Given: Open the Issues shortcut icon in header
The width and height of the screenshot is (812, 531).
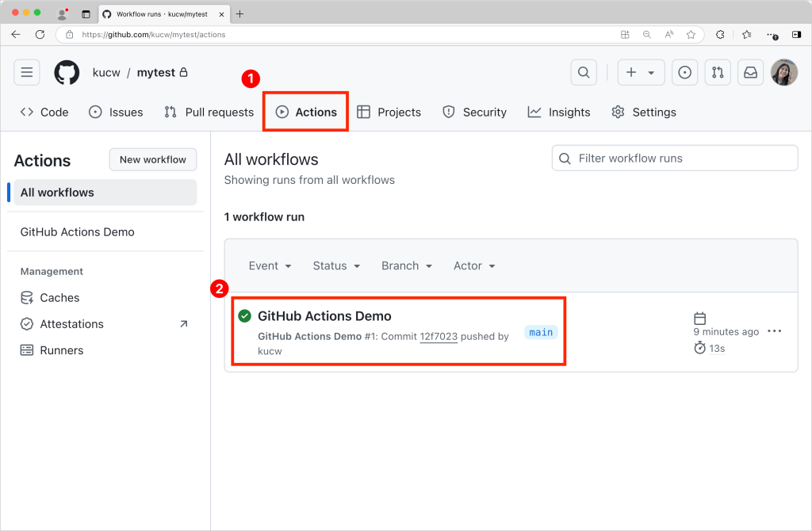Looking at the screenshot, I should [x=684, y=72].
